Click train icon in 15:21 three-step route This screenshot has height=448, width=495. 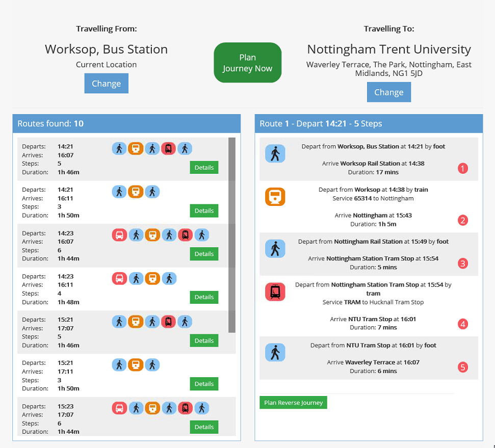pos(136,364)
